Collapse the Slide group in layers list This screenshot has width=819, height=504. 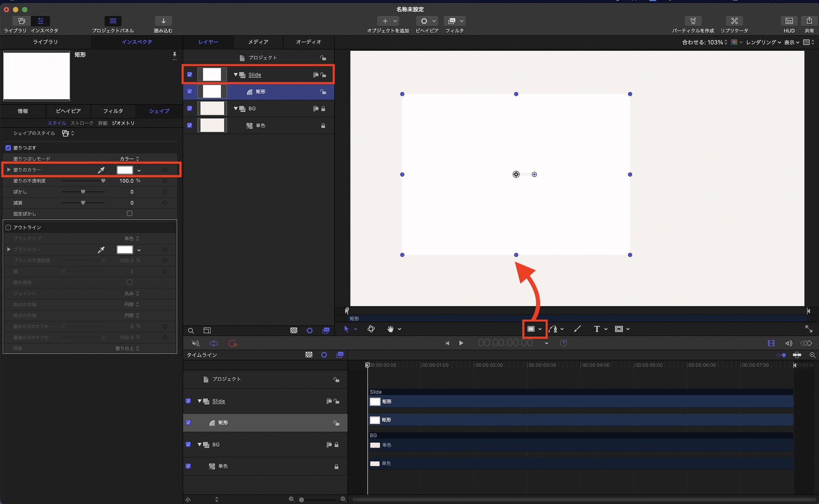click(235, 75)
